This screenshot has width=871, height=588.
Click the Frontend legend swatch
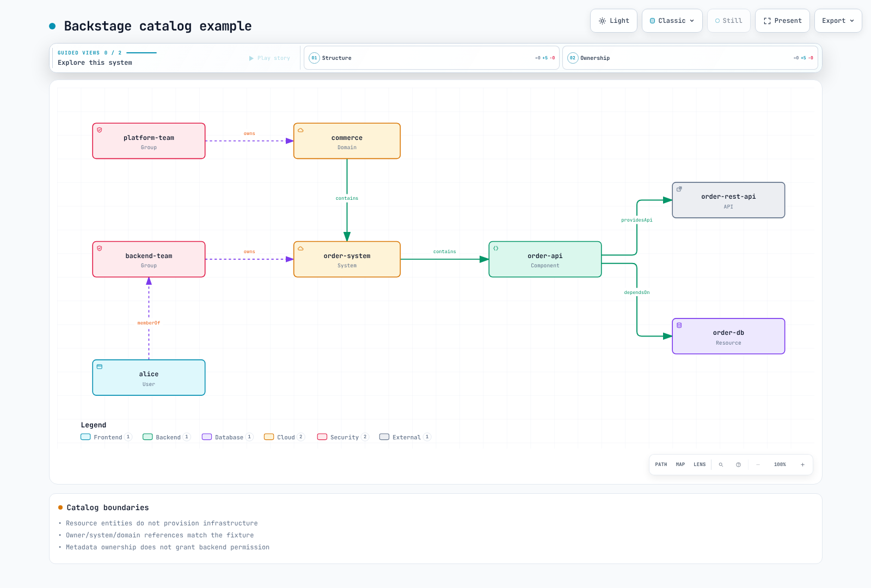(x=85, y=437)
